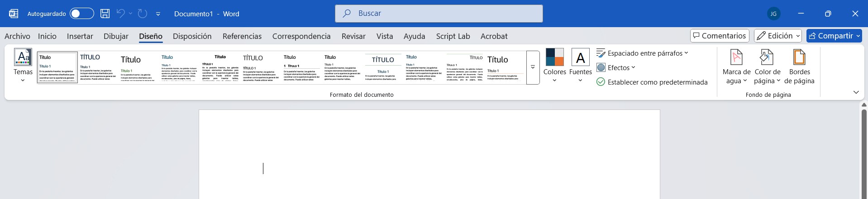Open the Temas themes gallery
Screen dimensions: 868x199
pyautogui.click(x=23, y=66)
